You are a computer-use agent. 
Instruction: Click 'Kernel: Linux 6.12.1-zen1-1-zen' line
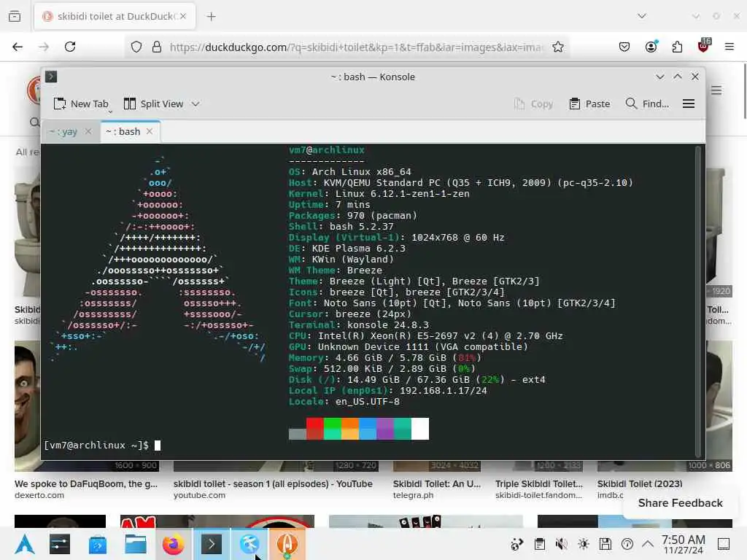pyautogui.click(x=379, y=194)
